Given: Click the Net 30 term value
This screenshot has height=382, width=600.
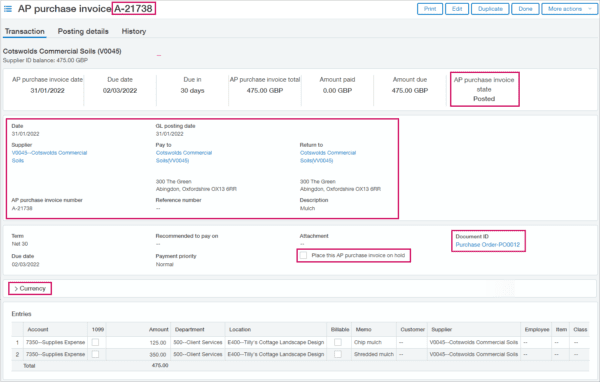Looking at the screenshot, I should 20,244.
